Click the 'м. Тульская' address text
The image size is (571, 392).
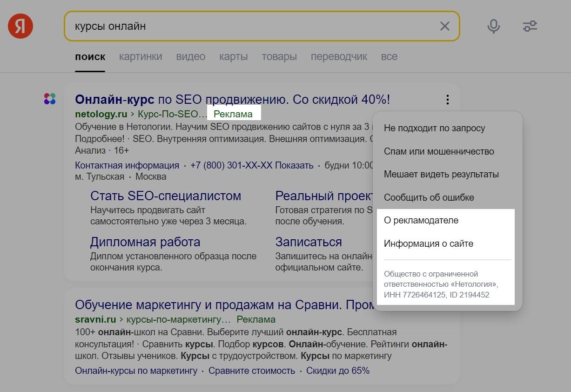(x=100, y=176)
